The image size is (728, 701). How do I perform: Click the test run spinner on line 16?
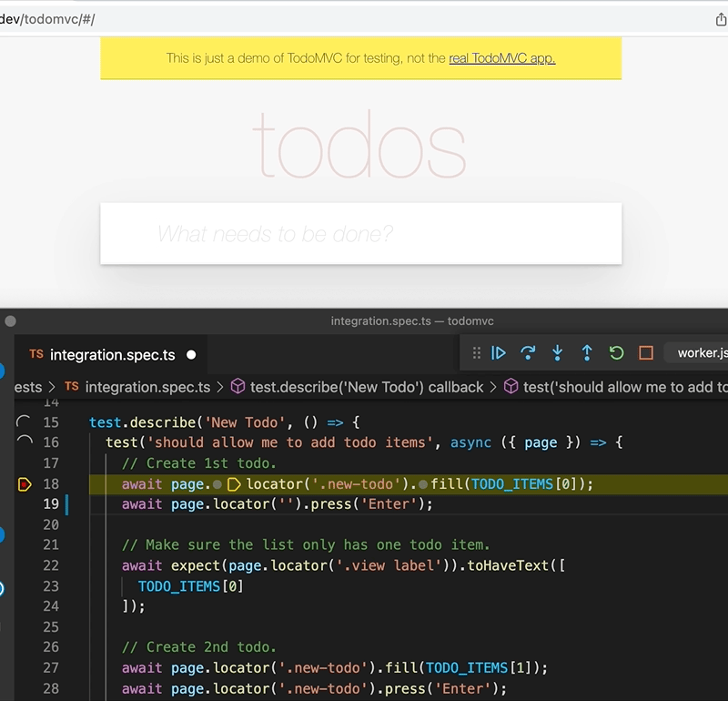(x=25, y=442)
